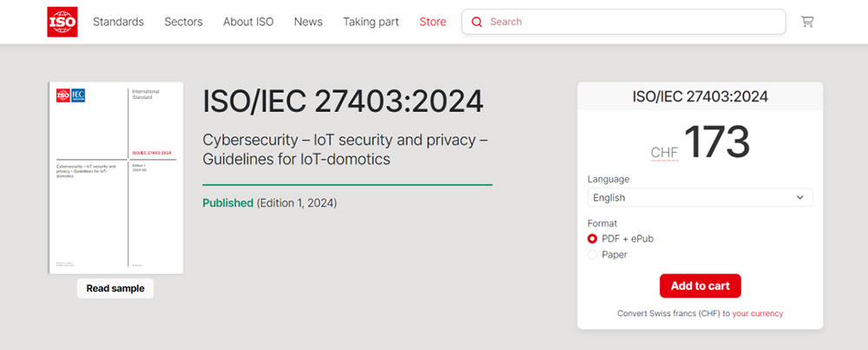Screen dimensions: 868x350
Task: Click the Read sample button
Action: [x=115, y=288]
